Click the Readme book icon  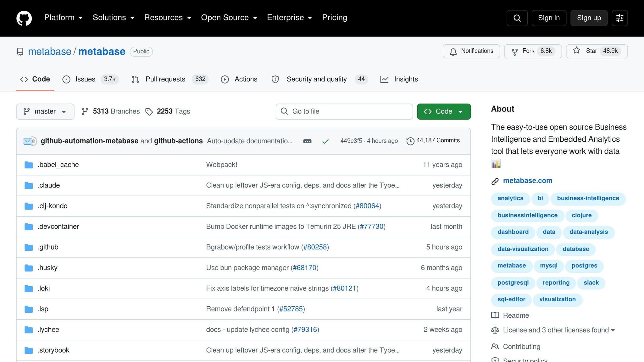pos(495,315)
